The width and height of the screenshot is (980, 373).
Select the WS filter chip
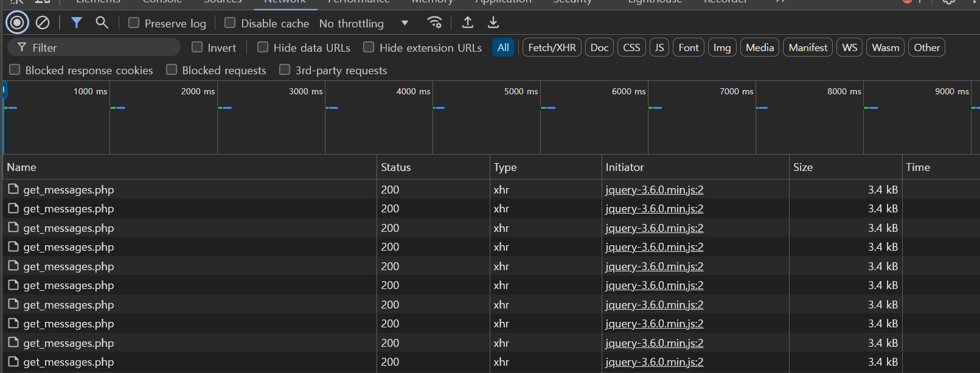click(849, 47)
